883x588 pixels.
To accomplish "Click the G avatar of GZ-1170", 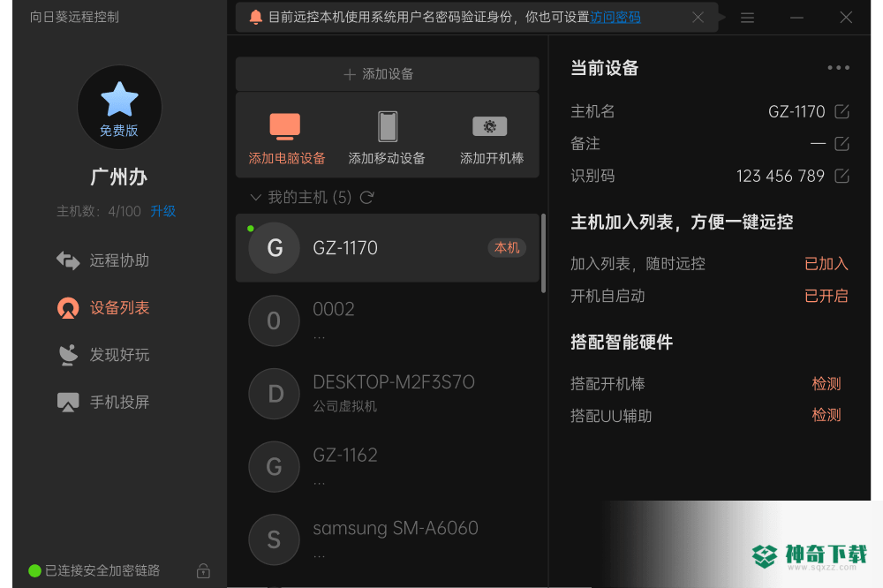I will 275,248.
